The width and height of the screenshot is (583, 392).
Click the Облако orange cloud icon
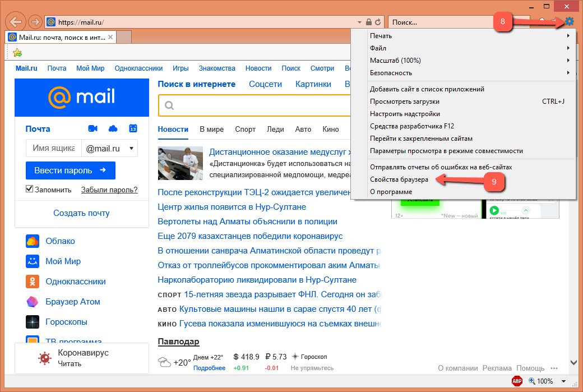click(x=33, y=241)
